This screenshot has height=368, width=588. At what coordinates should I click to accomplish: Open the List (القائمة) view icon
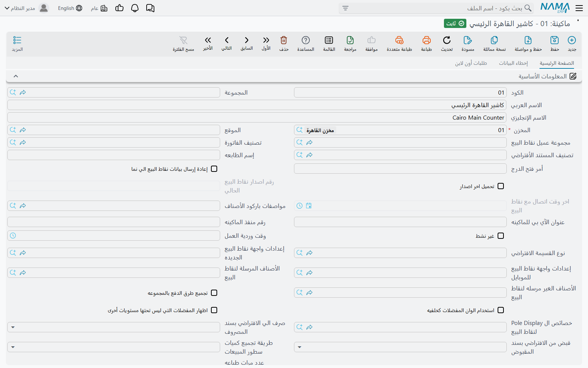pyautogui.click(x=329, y=40)
